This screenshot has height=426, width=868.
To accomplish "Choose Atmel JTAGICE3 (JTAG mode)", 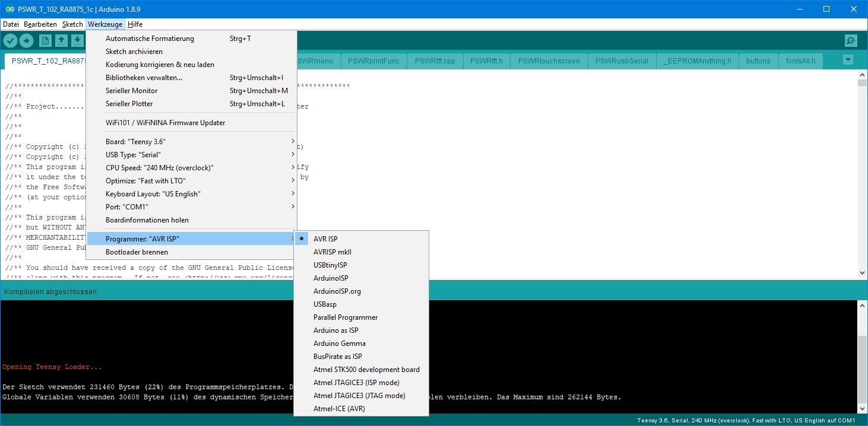I will (361, 396).
